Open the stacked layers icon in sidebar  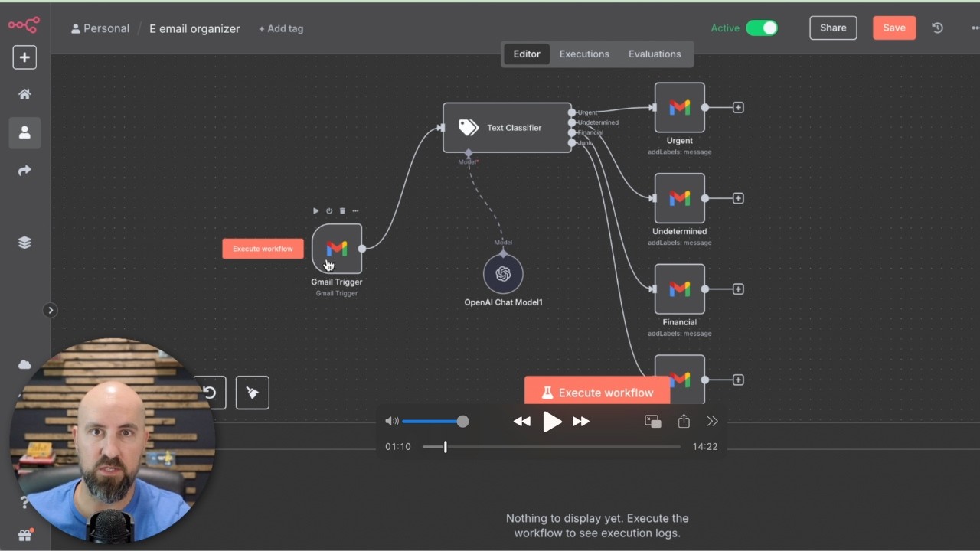click(24, 243)
